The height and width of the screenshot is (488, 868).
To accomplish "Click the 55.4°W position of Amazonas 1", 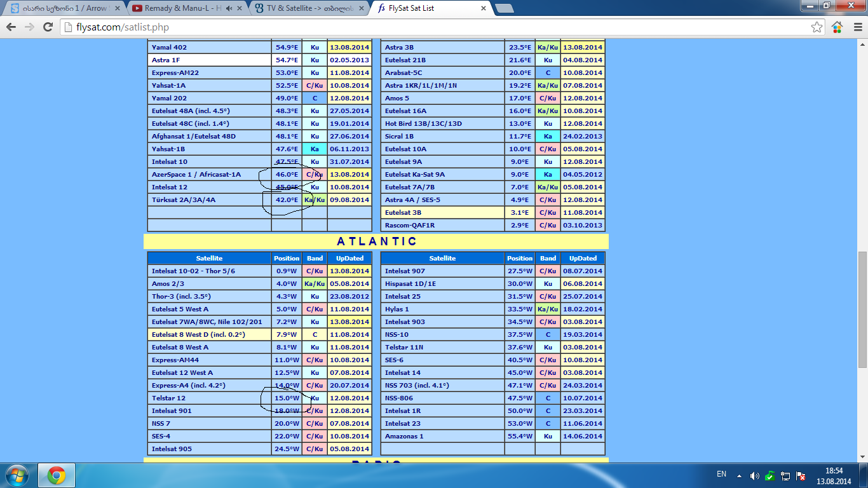I will pyautogui.click(x=520, y=436).
